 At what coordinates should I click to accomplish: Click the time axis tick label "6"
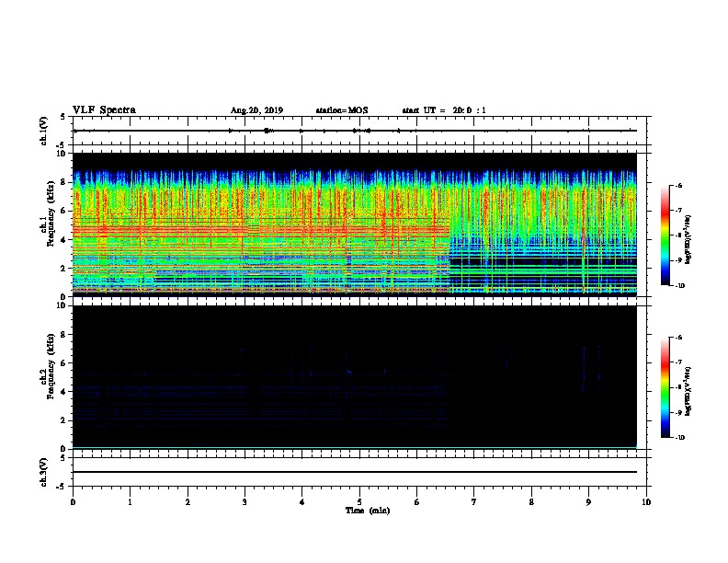coord(417,501)
